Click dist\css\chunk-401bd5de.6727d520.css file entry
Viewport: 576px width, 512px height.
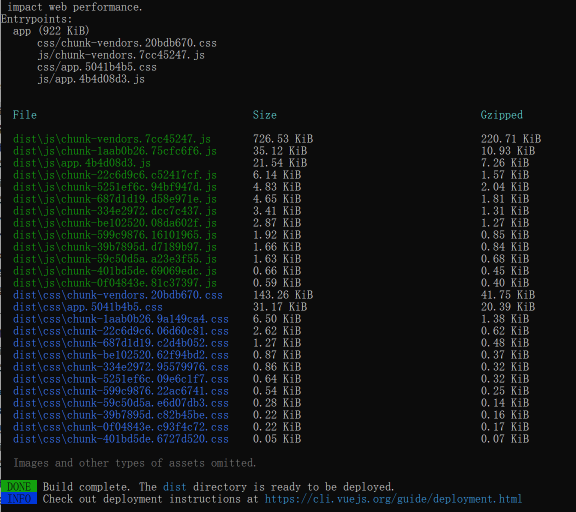120,439
